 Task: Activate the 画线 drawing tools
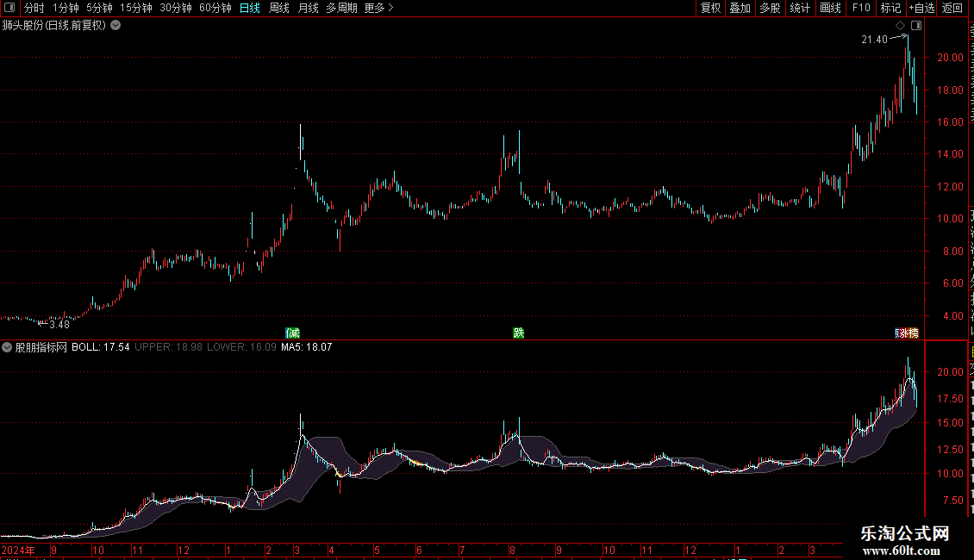coord(831,8)
